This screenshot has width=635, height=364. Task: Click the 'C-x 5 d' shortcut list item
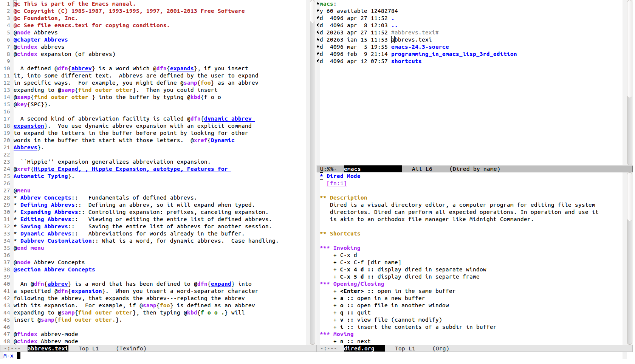click(x=406, y=277)
